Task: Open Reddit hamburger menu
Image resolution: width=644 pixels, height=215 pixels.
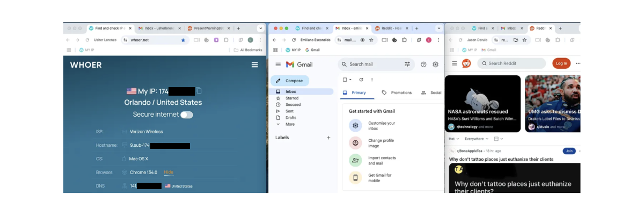Action: tap(455, 63)
